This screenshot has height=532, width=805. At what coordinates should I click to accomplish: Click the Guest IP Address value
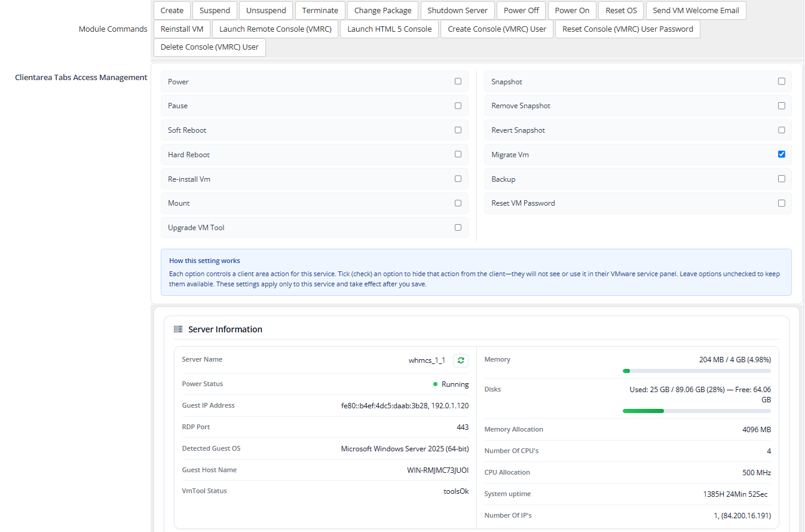pos(405,405)
